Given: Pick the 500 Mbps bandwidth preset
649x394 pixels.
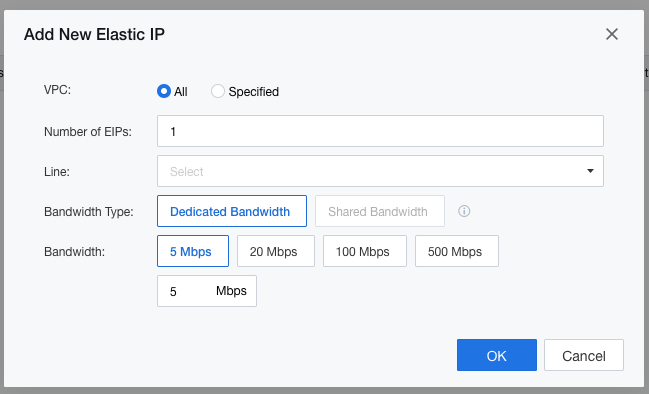Looking at the screenshot, I should 457,251.
